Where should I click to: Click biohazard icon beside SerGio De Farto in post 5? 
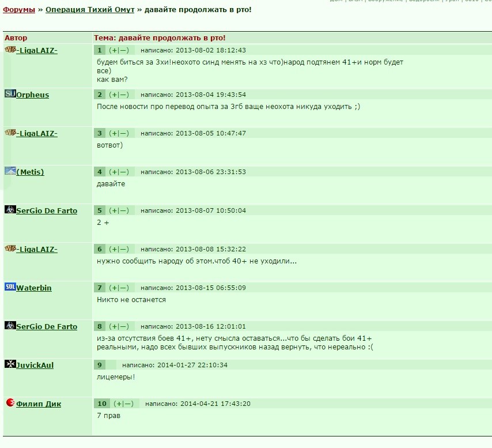tap(10, 209)
